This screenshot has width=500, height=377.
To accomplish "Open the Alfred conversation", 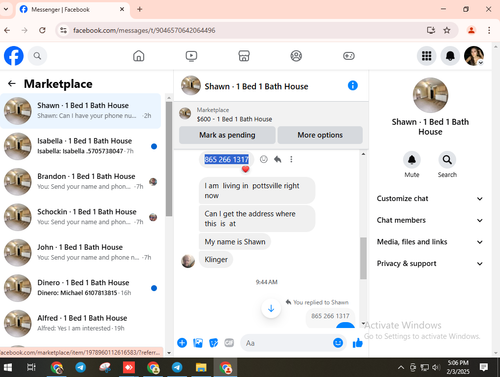I will coord(81,323).
